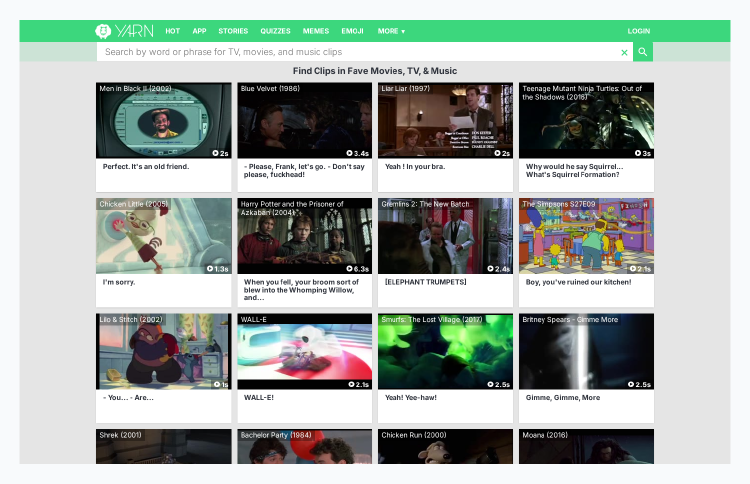Click the YARN logo icon

coord(103,31)
